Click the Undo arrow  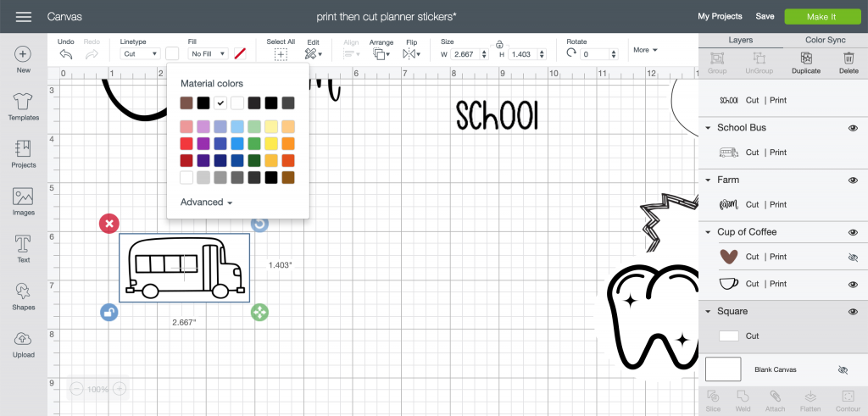(66, 54)
